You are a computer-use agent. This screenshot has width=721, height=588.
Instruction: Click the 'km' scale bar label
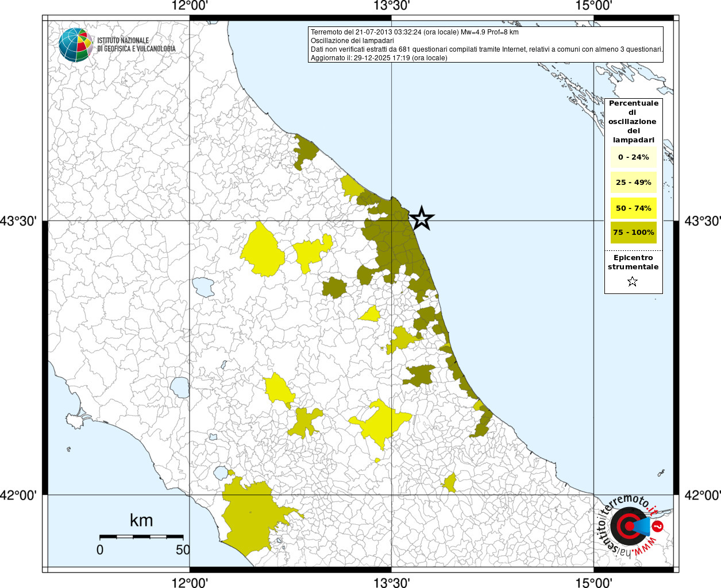pyautogui.click(x=141, y=520)
